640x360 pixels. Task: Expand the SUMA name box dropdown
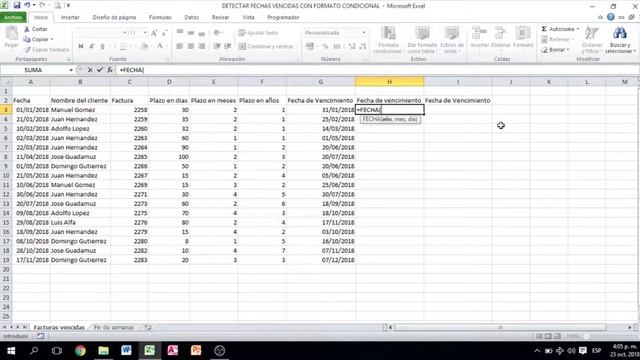tap(71, 70)
